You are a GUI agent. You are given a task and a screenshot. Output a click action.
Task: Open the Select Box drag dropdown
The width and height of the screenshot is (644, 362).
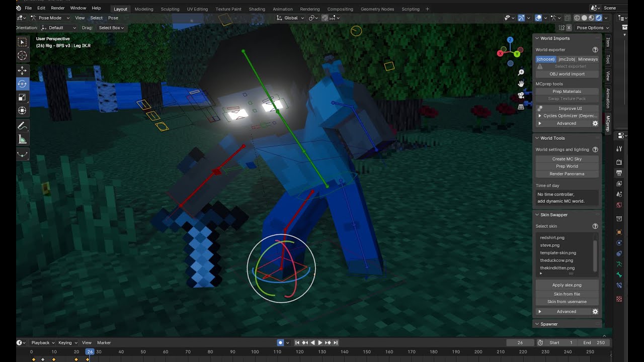point(111,28)
